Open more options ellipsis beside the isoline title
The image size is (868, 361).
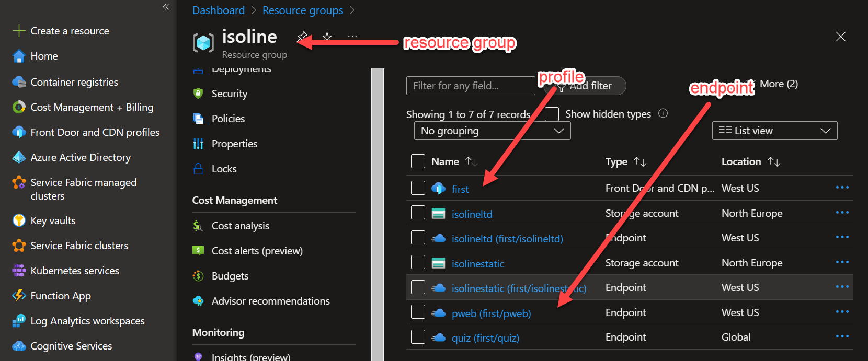pos(352,37)
